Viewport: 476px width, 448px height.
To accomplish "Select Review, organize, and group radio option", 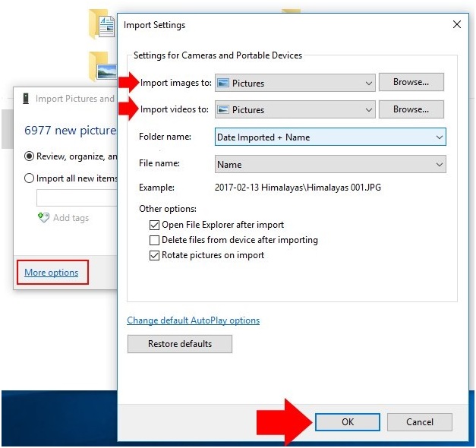I will point(30,156).
